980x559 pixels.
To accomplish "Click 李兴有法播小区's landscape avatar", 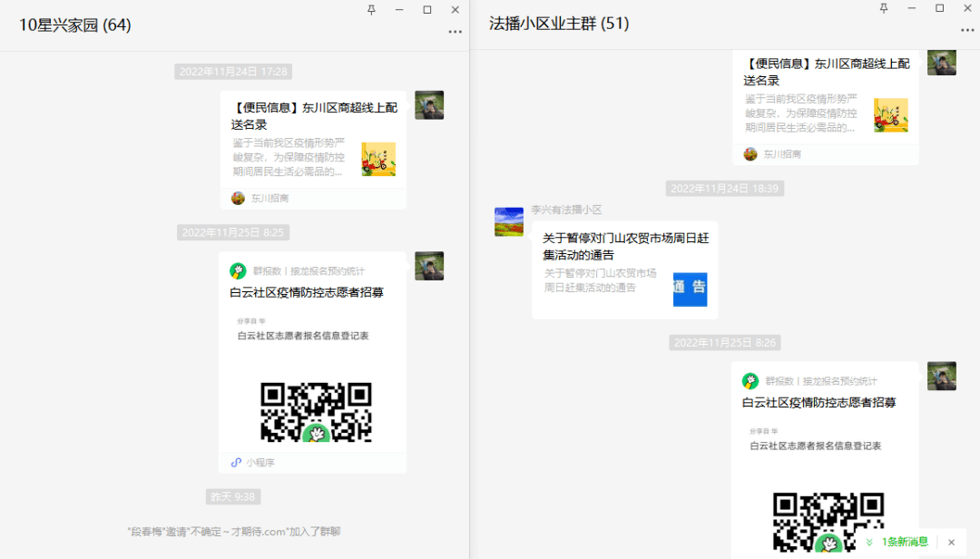I will pos(509,221).
